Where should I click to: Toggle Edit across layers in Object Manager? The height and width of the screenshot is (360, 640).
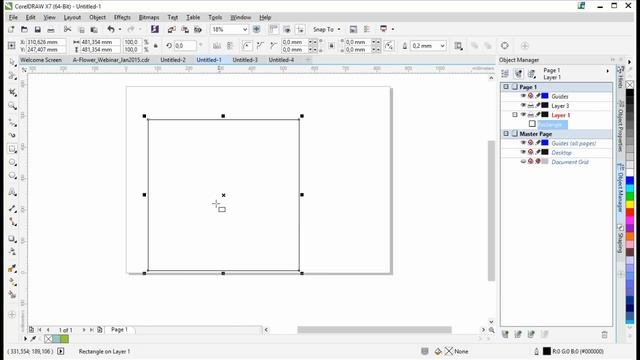tap(518, 74)
